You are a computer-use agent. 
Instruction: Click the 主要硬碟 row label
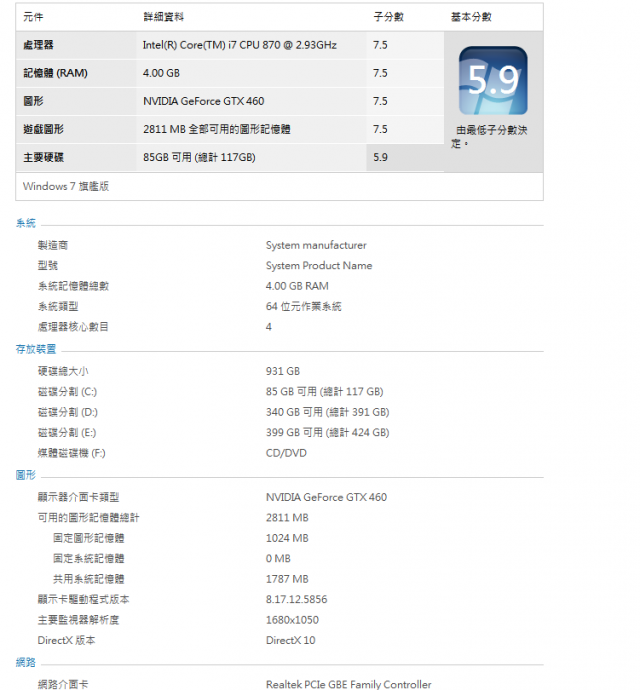43,157
